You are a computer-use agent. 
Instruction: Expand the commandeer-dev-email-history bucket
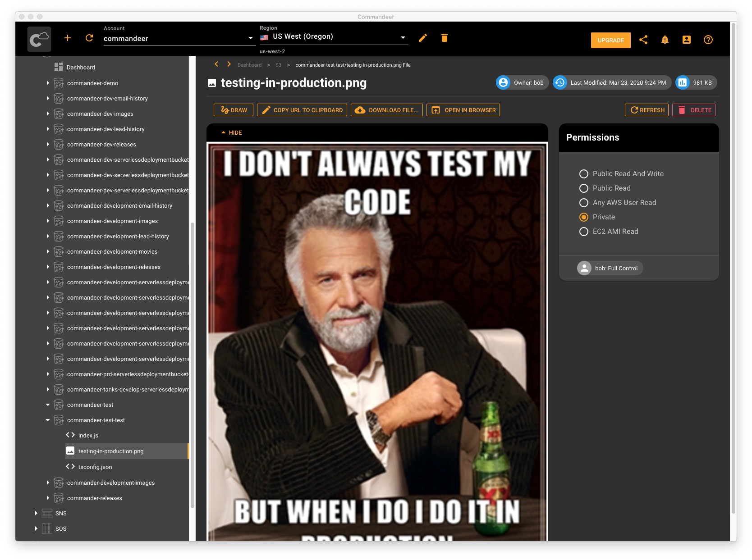pos(48,98)
